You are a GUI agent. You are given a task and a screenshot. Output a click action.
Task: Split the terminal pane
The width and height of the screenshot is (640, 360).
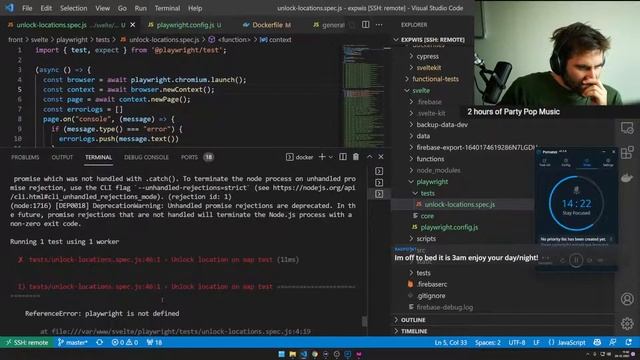[343, 157]
